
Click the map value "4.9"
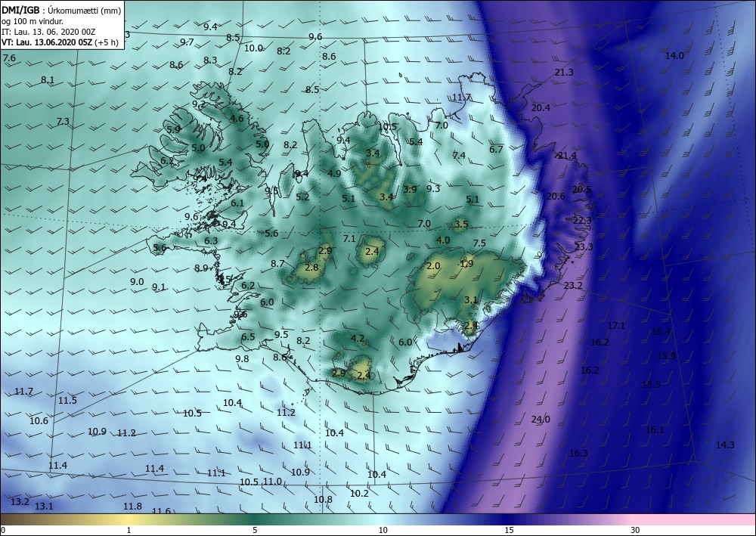335,174
